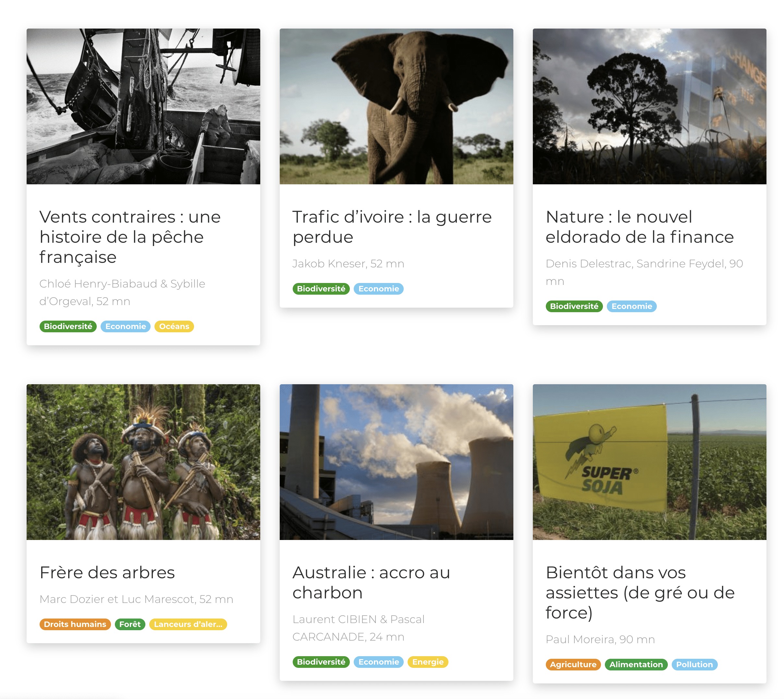Screen dimensions: 784x699
Task: Open 'Vents contraires : une histoire de la pêche française'
Action: 130,237
